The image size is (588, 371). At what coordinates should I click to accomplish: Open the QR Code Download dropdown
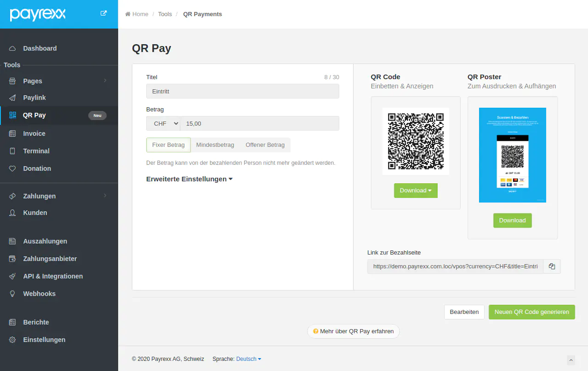[x=416, y=191]
